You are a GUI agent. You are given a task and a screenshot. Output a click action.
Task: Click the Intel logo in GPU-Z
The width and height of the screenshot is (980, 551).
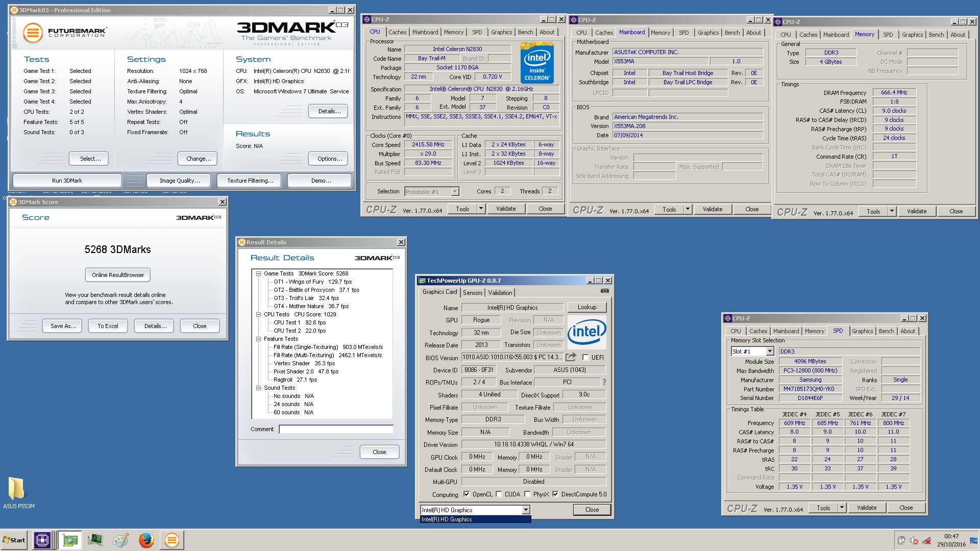[x=587, y=332]
